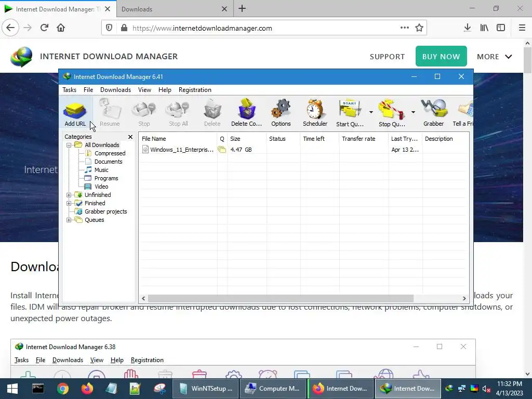The image size is (532, 399).
Task: Switch to WinNTSetup taskbar window
Action: click(x=205, y=389)
